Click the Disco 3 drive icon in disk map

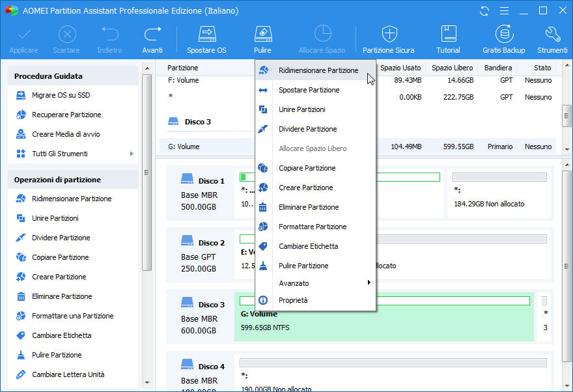187,301
